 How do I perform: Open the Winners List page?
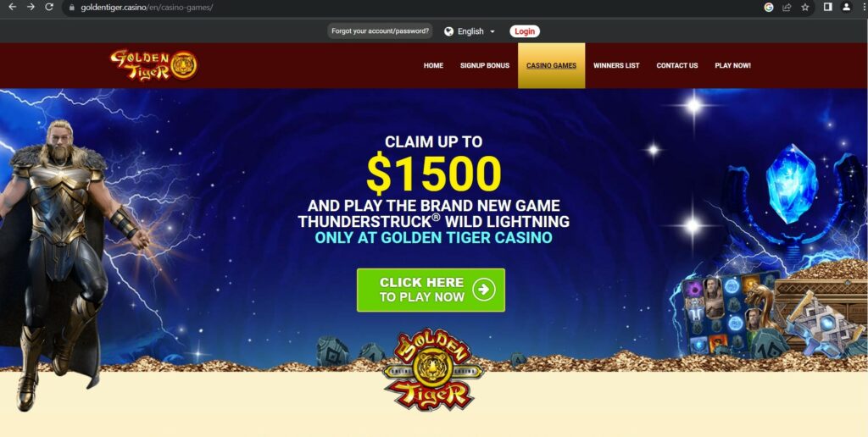(616, 65)
